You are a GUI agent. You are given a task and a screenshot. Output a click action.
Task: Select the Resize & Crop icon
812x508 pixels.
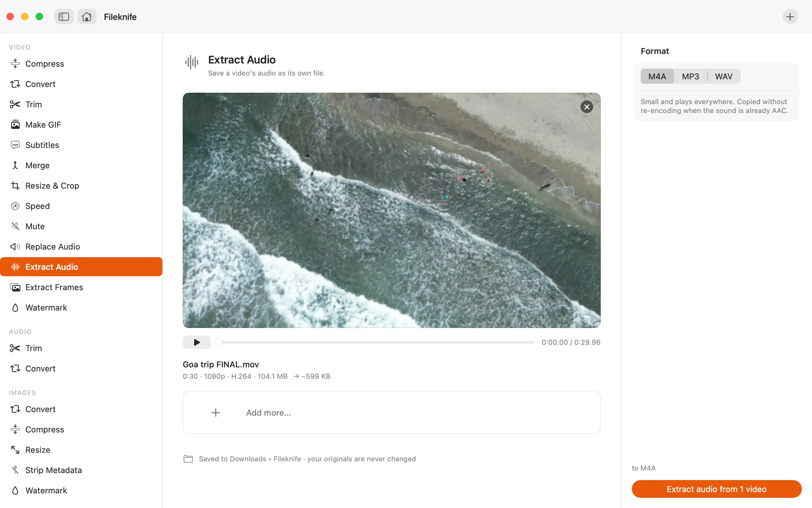click(x=15, y=185)
